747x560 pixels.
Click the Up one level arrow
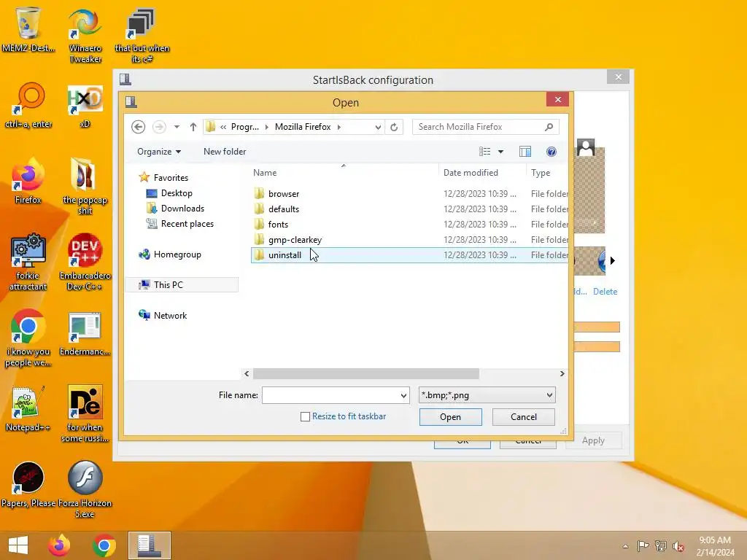pos(193,127)
